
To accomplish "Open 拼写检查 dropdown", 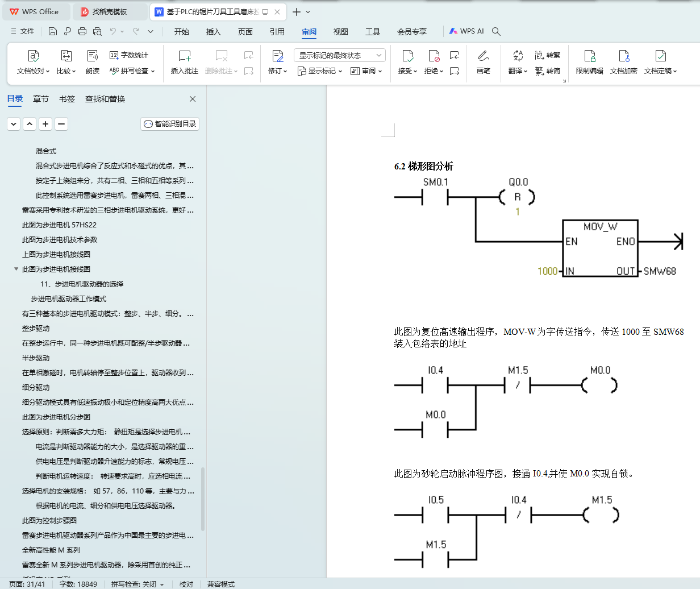I will (x=132, y=71).
